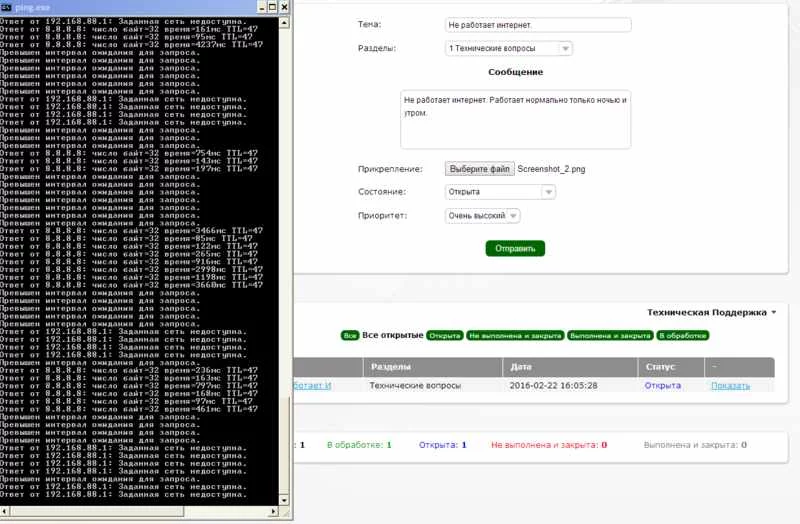Click the console horizontal scroll-right arrow
800x524 pixels.
[x=273, y=511]
